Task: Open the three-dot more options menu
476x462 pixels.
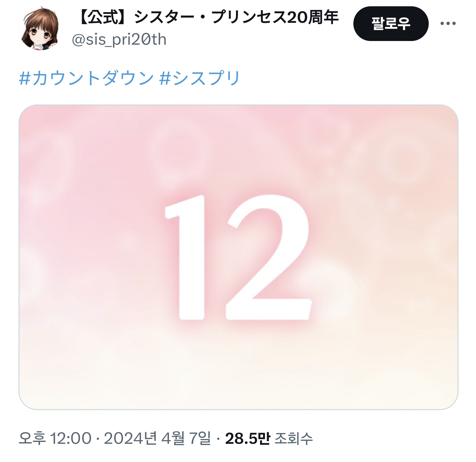Action: (448, 23)
